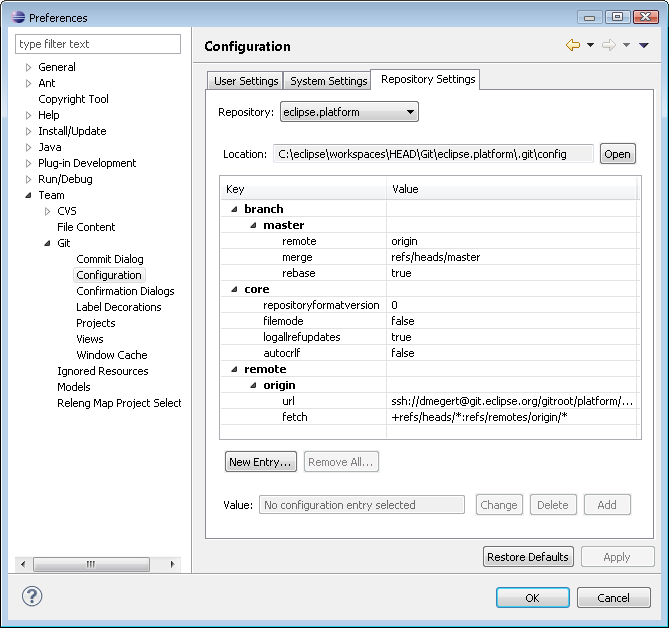Click the Change button

click(499, 505)
